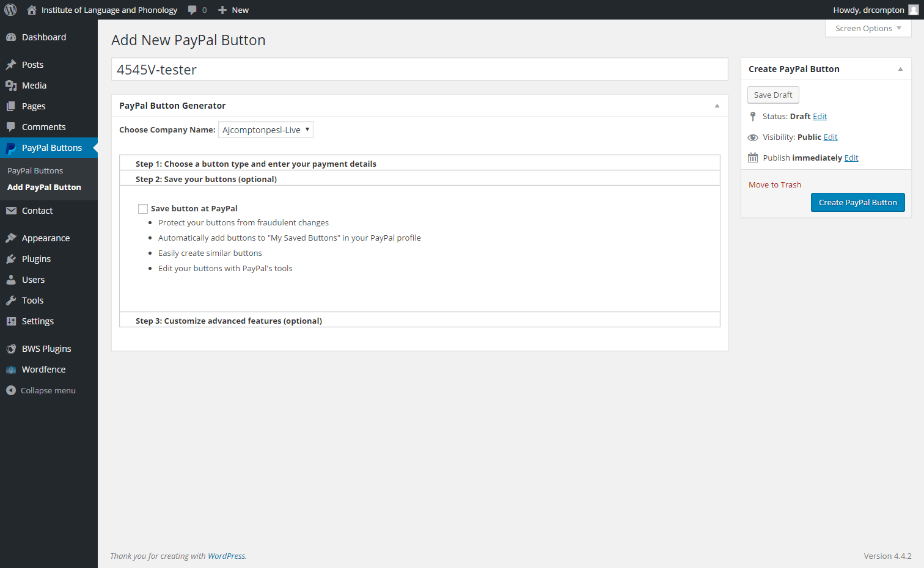Edit the Draft status
This screenshot has width=924, height=568.
[820, 116]
